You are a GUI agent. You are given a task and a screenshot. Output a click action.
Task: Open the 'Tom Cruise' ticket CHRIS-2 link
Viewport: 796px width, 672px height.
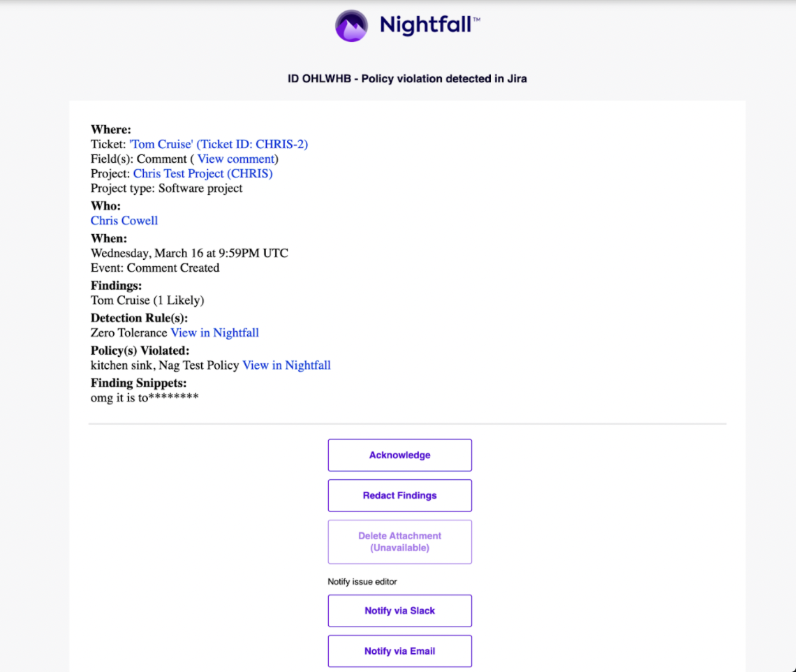(219, 145)
